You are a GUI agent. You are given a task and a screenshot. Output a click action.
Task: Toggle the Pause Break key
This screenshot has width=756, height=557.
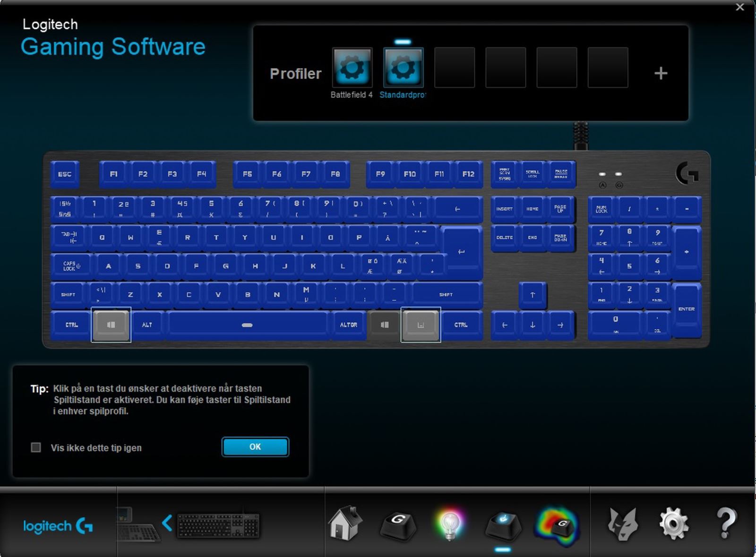coord(561,174)
